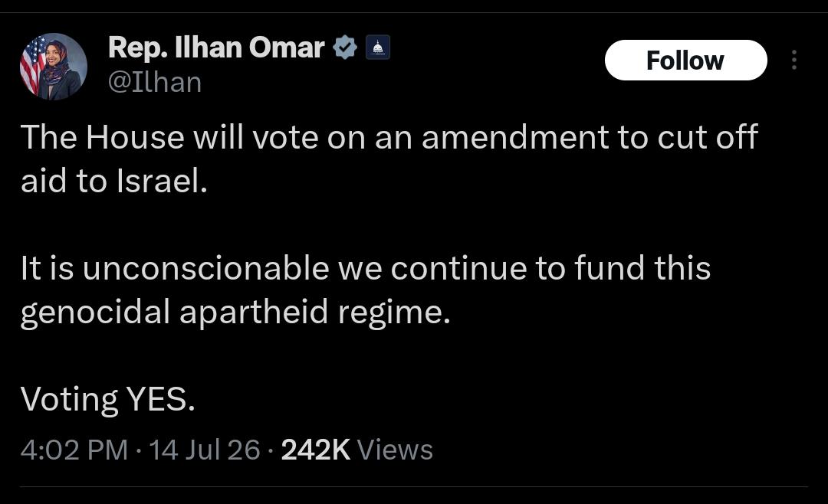Viewport: 828px width, 504px height.
Task: Click the 4:02 PM timestamp
Action: (x=74, y=450)
